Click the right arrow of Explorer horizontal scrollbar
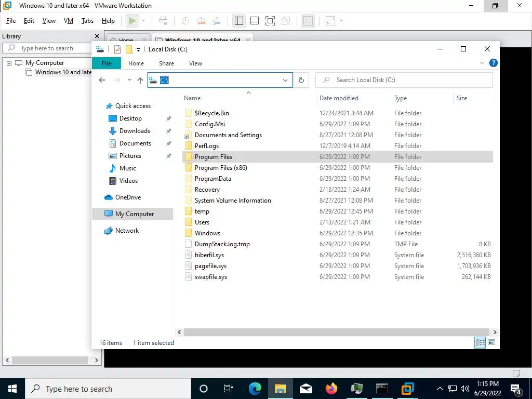 tap(495, 332)
